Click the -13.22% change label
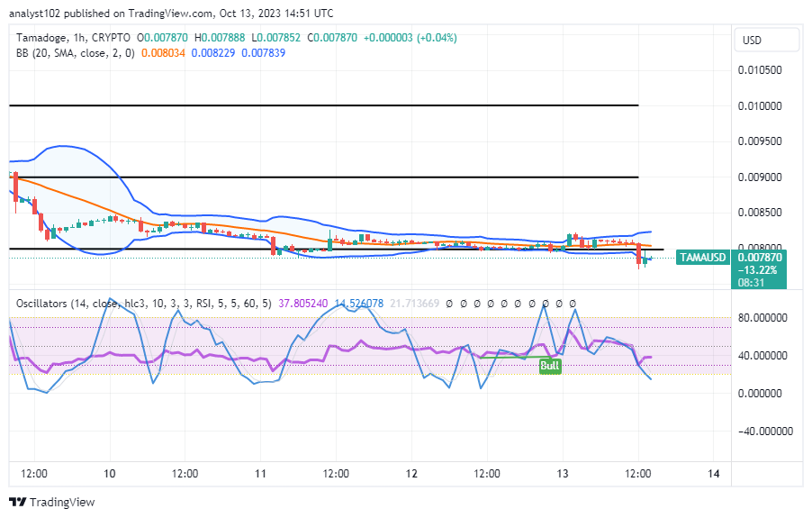The image size is (812, 518). coord(757,270)
